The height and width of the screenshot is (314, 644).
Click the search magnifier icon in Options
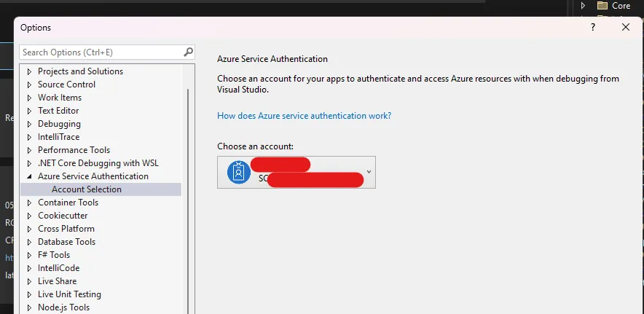tap(188, 52)
